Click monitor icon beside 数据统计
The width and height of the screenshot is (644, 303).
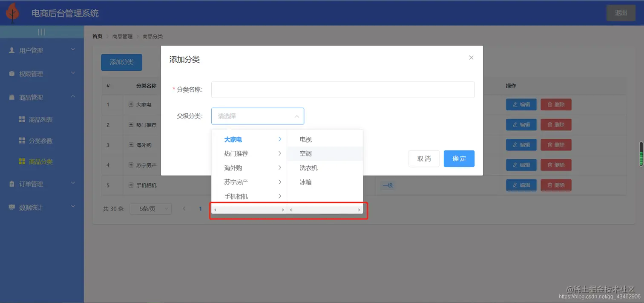(x=12, y=208)
